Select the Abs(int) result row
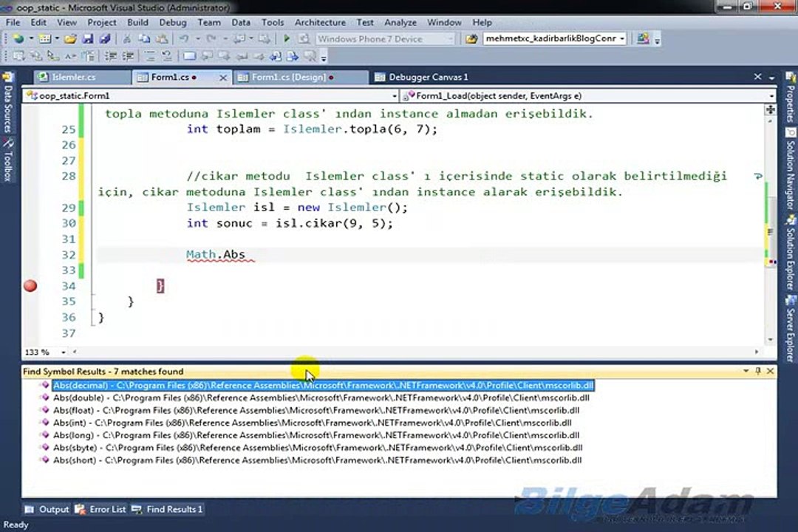The image size is (798, 532). click(x=312, y=423)
